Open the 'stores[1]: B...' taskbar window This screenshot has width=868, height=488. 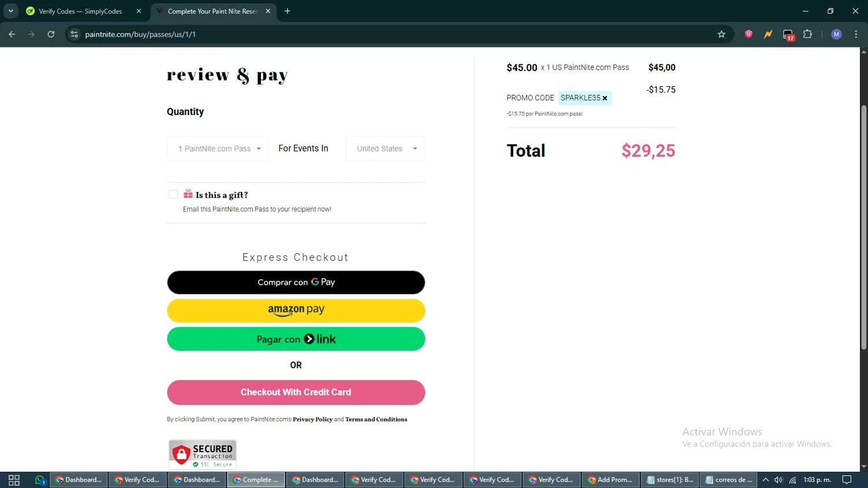[x=670, y=480]
